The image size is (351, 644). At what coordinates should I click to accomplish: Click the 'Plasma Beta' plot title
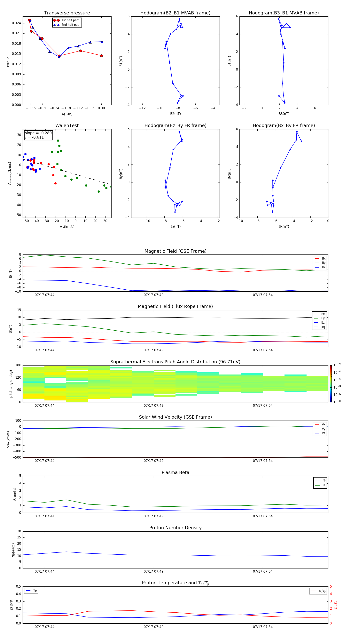(x=175, y=473)
